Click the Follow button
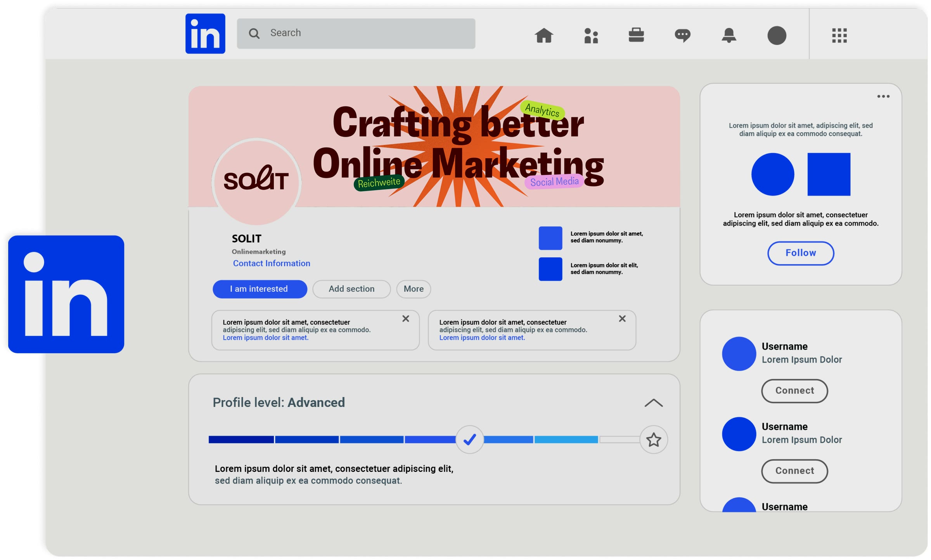 801,253
